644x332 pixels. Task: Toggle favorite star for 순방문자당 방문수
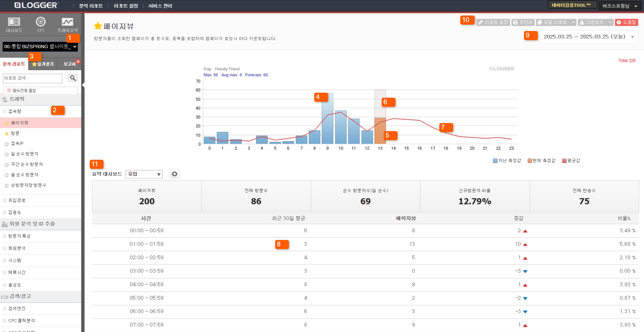pyautogui.click(x=6, y=185)
